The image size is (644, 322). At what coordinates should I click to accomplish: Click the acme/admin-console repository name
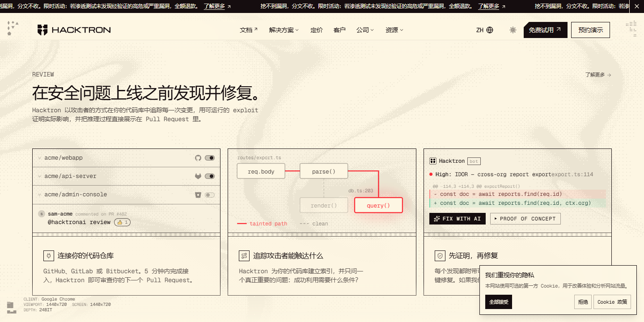pyautogui.click(x=76, y=195)
